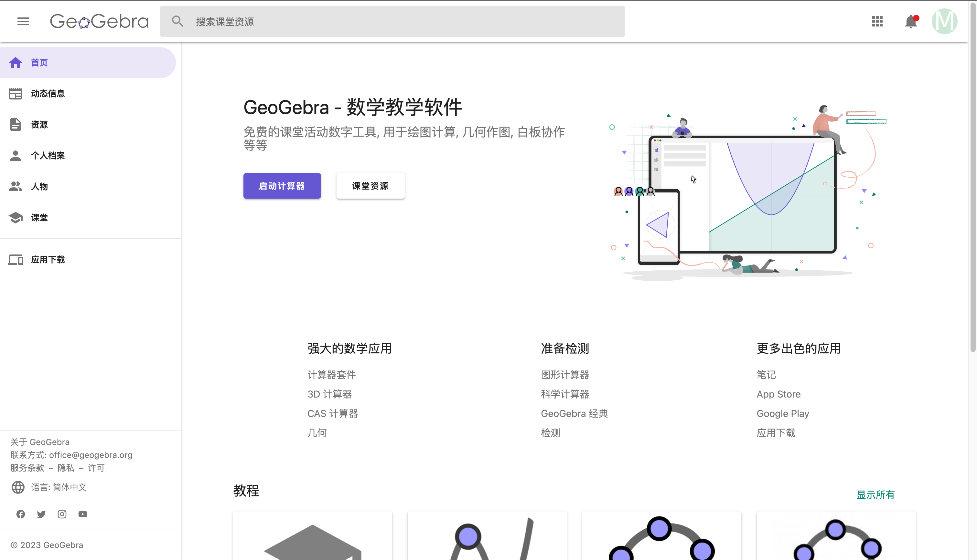The width and height of the screenshot is (977, 560).
Task: Open GeoGebra 经典
Action: point(574,413)
